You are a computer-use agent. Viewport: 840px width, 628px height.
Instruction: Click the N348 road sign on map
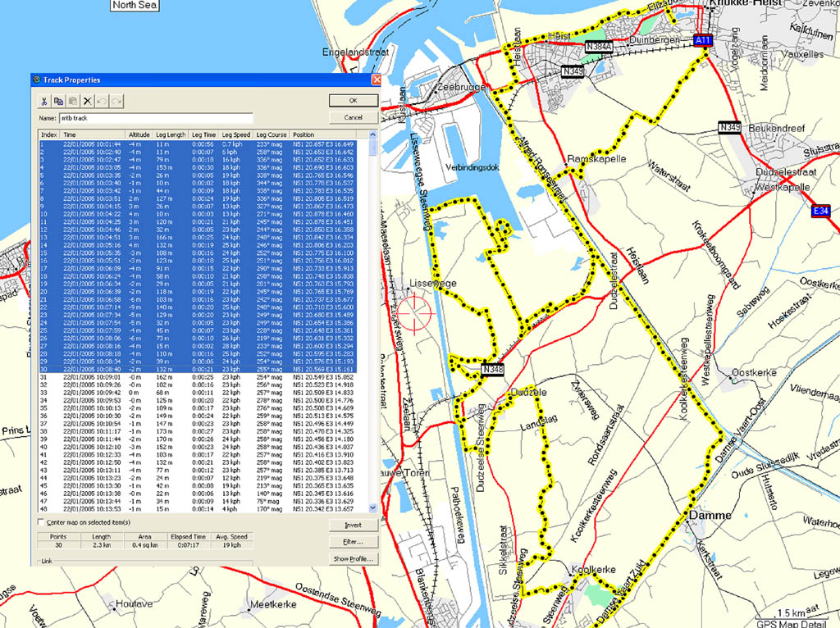pyautogui.click(x=492, y=370)
